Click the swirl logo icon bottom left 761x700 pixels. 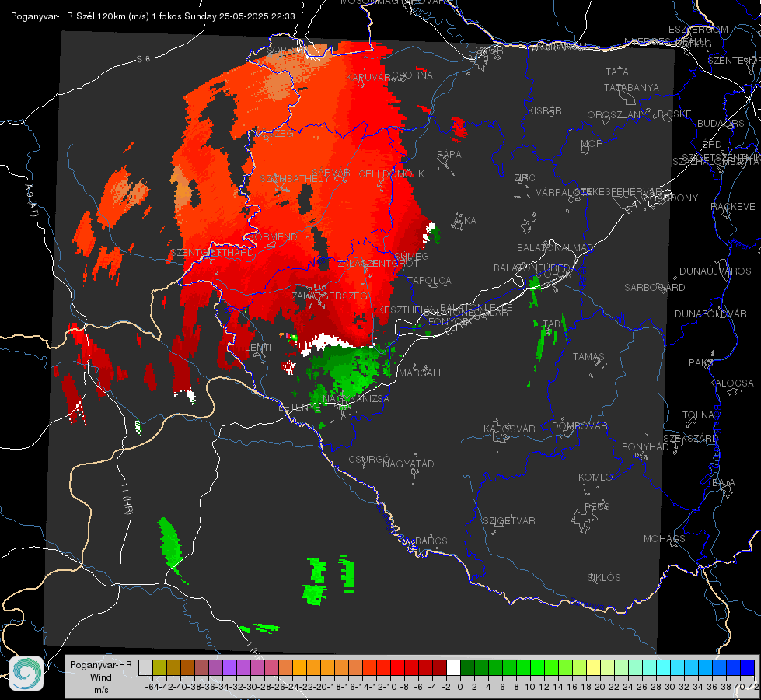pyautogui.click(x=26, y=674)
